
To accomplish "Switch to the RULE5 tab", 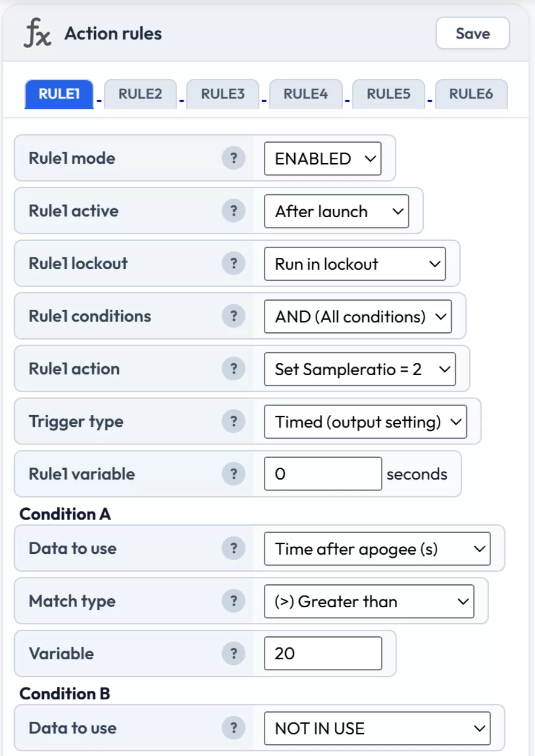I will (x=388, y=94).
